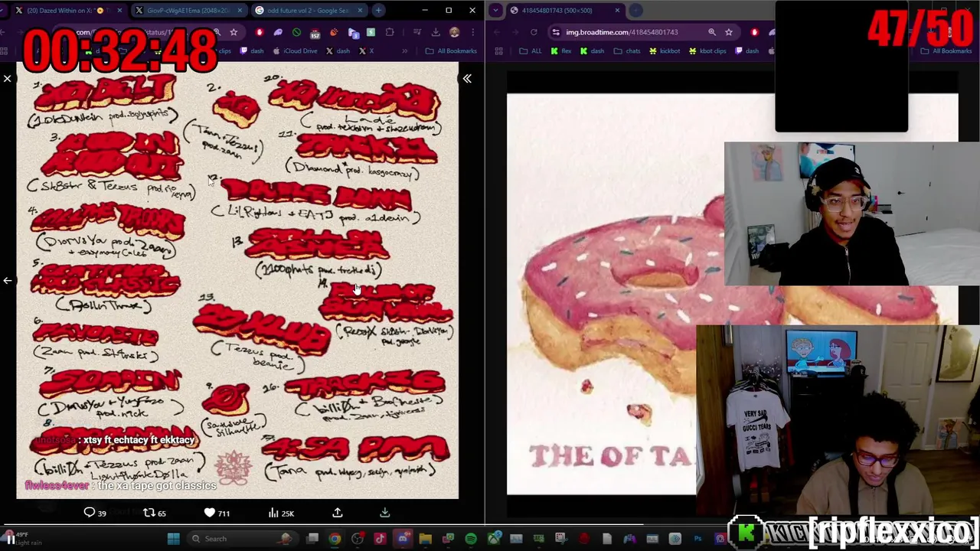Open the X bookmark in left browser
The image size is (980, 551).
point(367,51)
